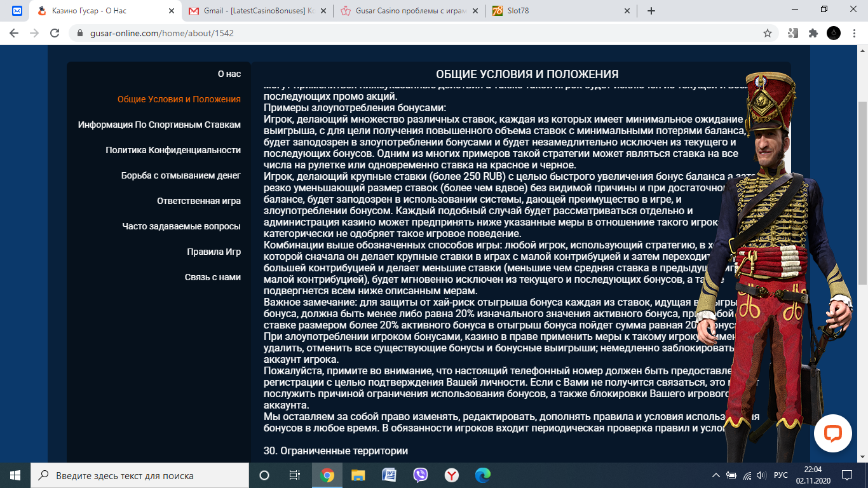Open the live chat bubble
Viewport: 868px width, 488px height.
pos(832,433)
